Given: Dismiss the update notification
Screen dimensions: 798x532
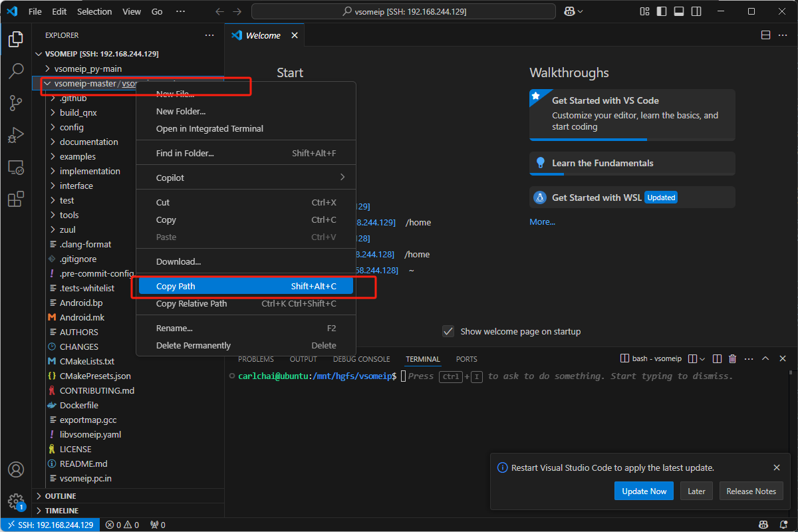Looking at the screenshot, I should (x=777, y=467).
